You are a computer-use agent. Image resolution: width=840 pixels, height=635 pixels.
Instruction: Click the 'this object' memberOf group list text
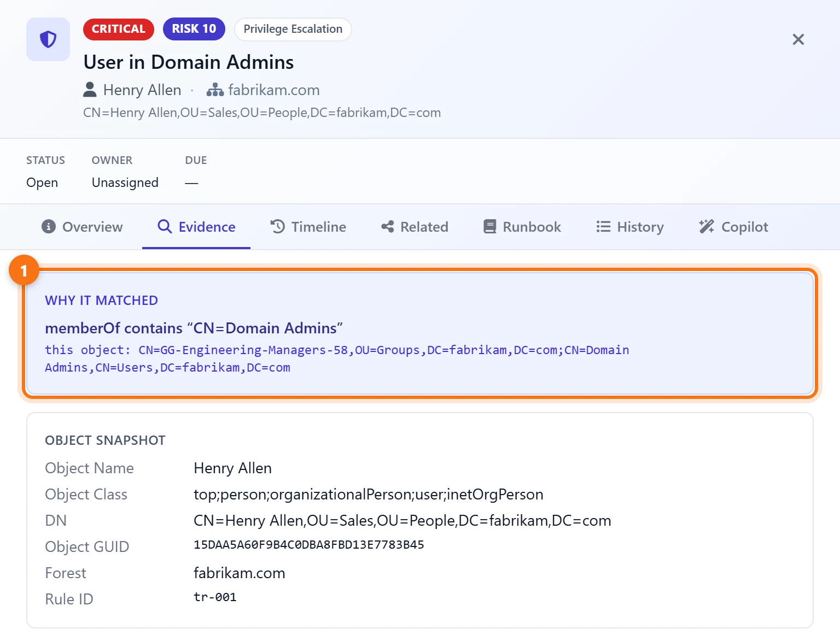337,358
